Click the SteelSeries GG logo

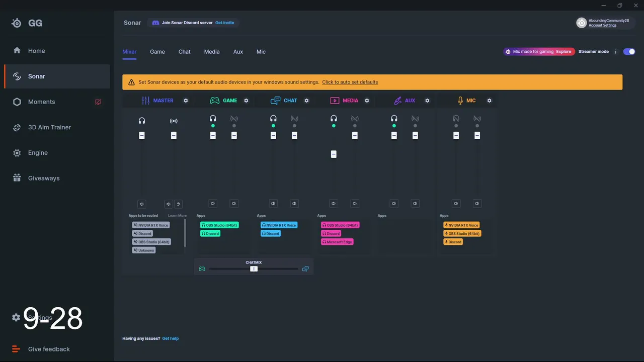tap(27, 23)
